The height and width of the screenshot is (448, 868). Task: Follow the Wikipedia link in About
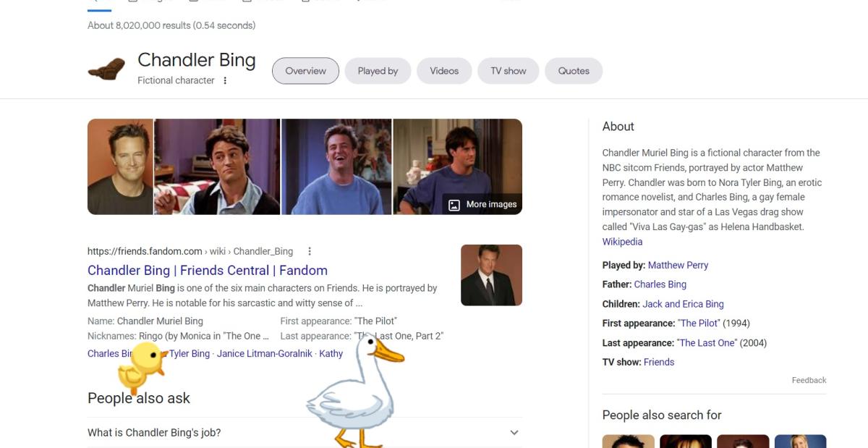[x=622, y=242]
